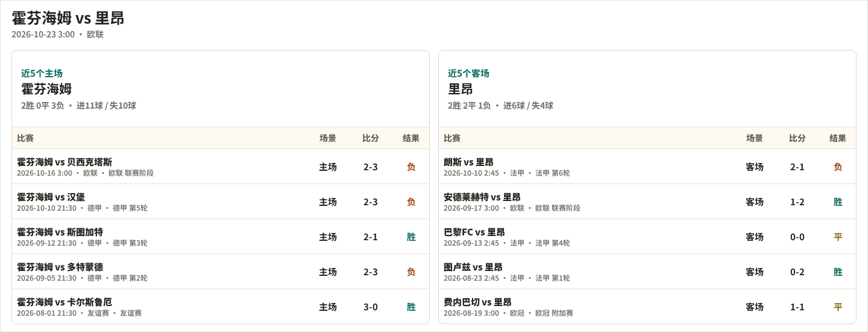Click the 结果 column header in 里昂 table
This screenshot has width=868, height=332.
pos(838,138)
